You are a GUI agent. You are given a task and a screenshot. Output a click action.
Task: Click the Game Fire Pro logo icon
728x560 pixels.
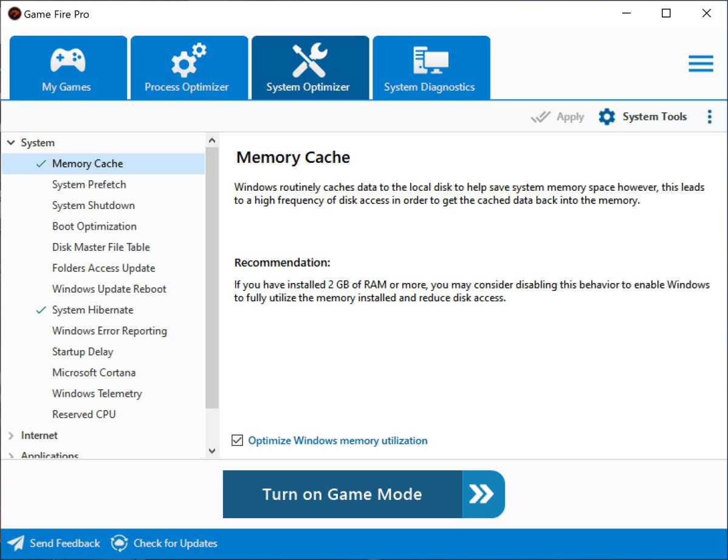tap(14, 13)
